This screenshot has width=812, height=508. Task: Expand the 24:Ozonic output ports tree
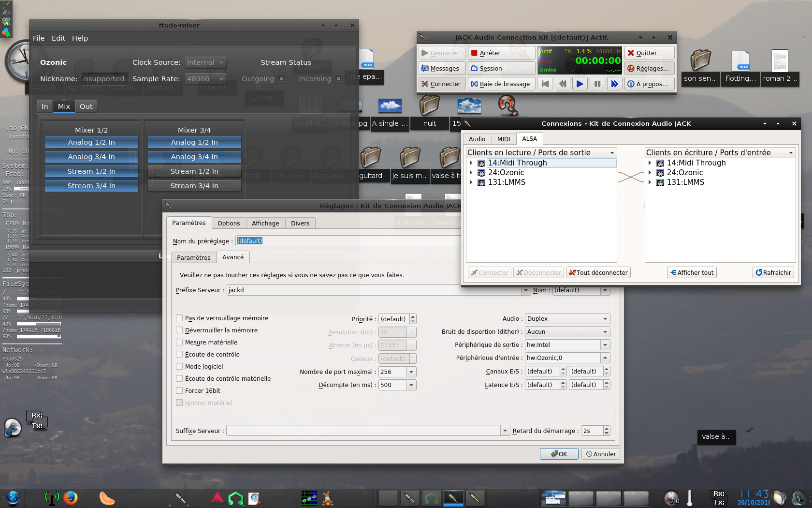471,173
